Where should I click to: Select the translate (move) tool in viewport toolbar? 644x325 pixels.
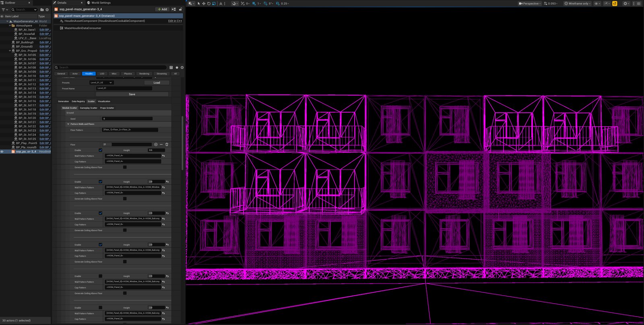tap(204, 4)
